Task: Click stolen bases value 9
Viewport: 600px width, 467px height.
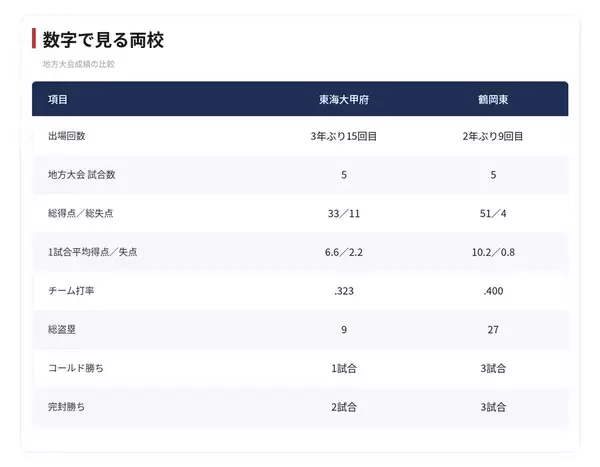Action: click(x=344, y=330)
